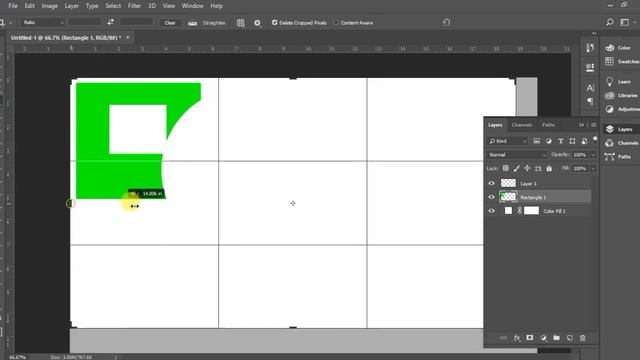
Task: Filter layers by adjustment kind
Action: 549,141
